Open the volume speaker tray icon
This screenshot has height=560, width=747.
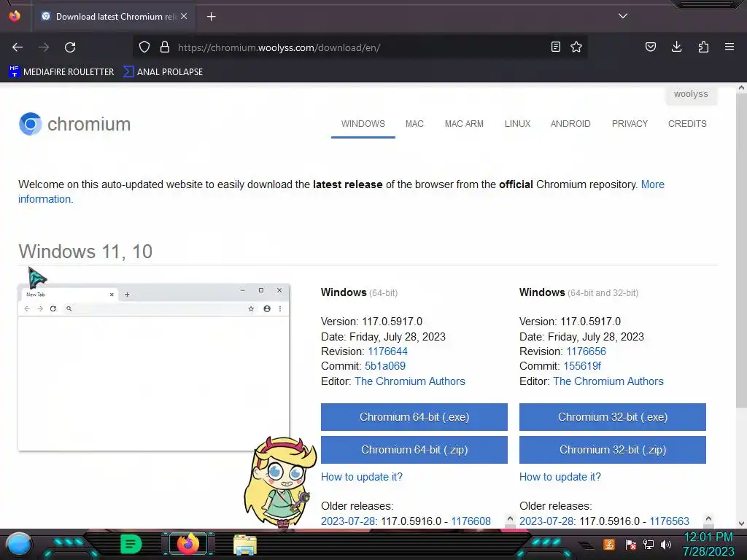point(666,544)
